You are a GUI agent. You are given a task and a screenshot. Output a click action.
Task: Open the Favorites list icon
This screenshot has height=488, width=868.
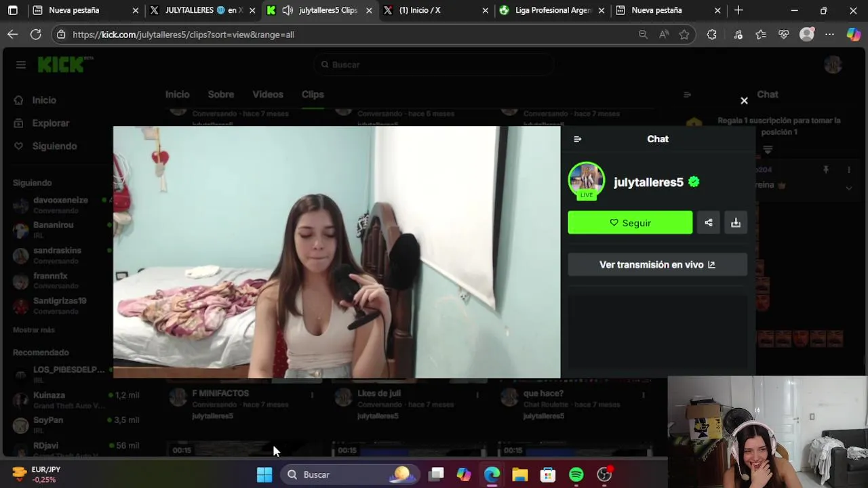tap(761, 34)
